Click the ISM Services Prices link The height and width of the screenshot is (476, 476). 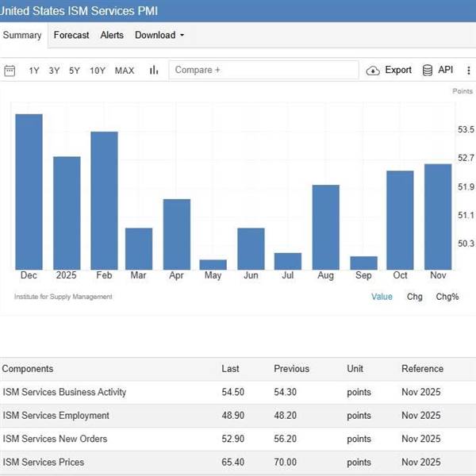point(44,462)
